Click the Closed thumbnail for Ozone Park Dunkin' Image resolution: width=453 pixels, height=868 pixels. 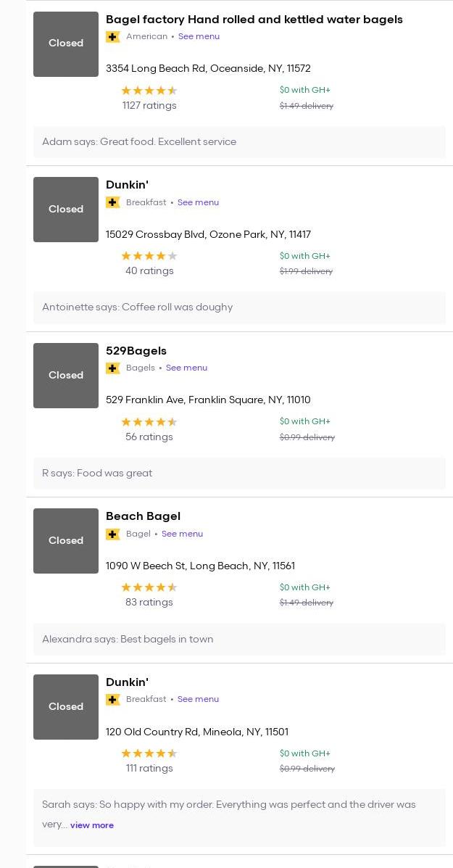66,210
